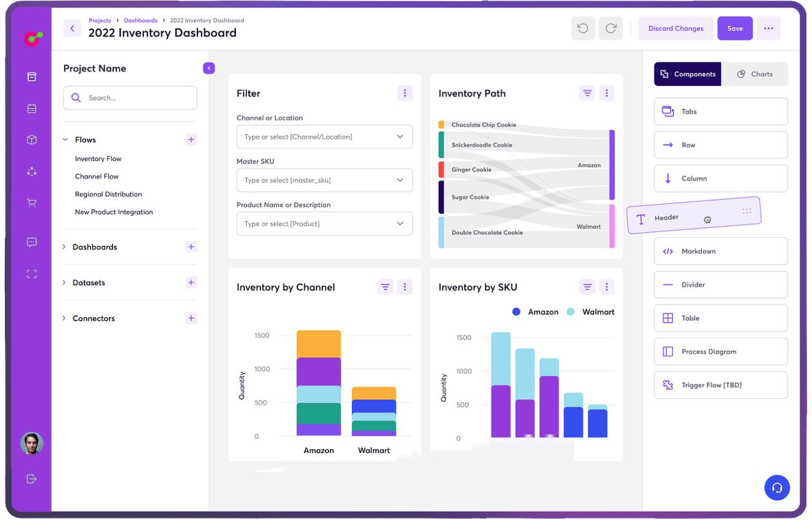
Task: Open kebab menu on Inventory by SKU
Action: [x=607, y=287]
